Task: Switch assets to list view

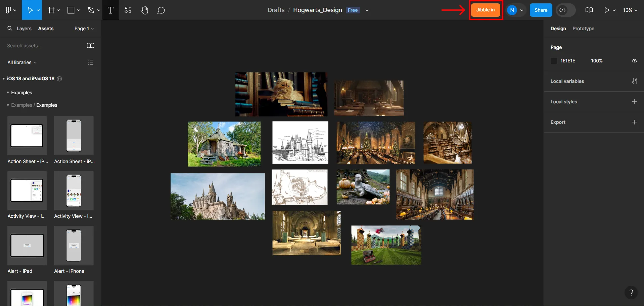Action: [x=90, y=62]
